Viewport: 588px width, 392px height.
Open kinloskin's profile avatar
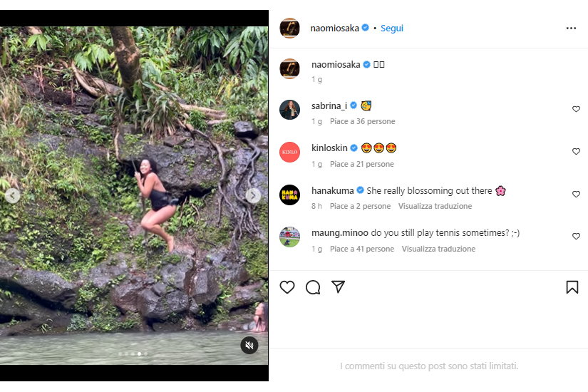289,152
